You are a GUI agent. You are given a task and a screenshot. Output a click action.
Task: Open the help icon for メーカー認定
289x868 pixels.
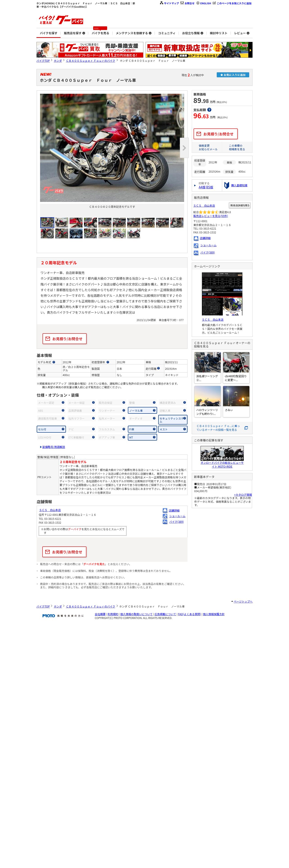(63, 402)
